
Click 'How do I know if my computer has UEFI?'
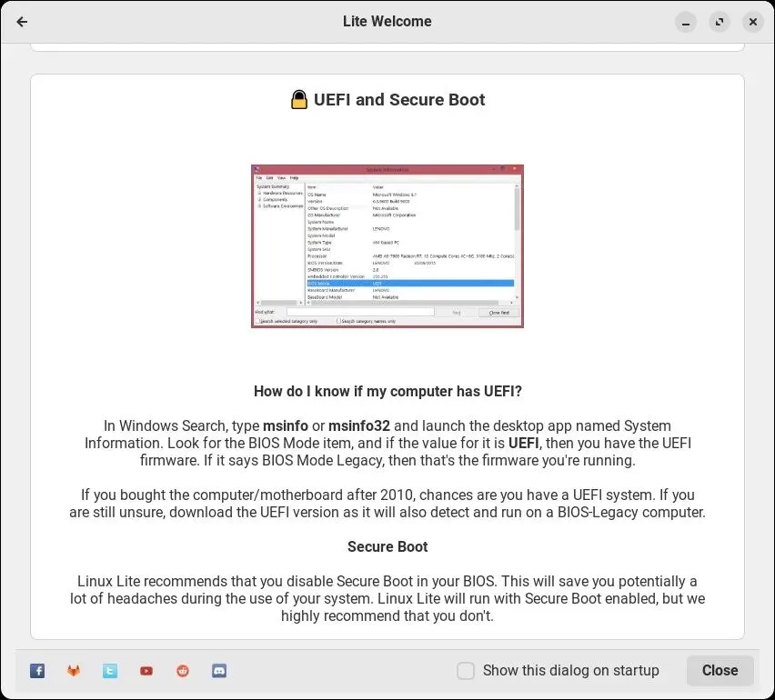pos(387,391)
